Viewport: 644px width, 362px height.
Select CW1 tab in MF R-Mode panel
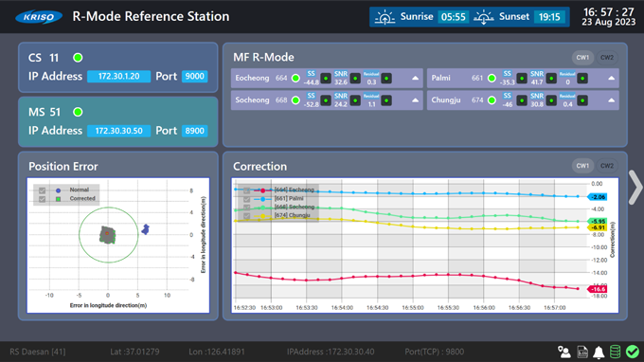coord(582,58)
